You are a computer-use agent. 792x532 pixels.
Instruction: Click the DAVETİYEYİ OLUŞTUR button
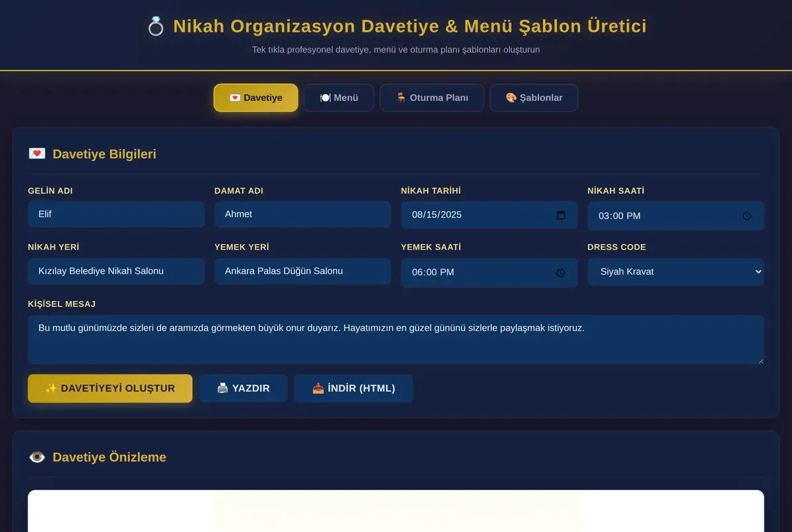coord(110,388)
